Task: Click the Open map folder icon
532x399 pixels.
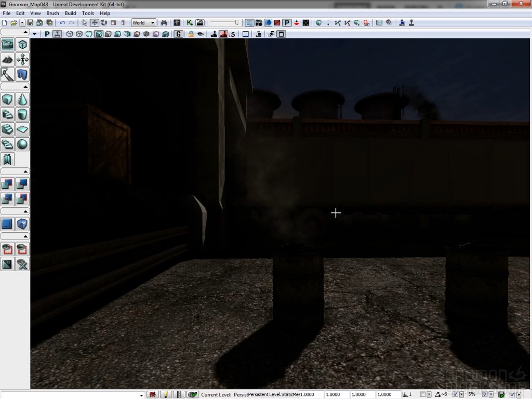Action: click(14, 23)
